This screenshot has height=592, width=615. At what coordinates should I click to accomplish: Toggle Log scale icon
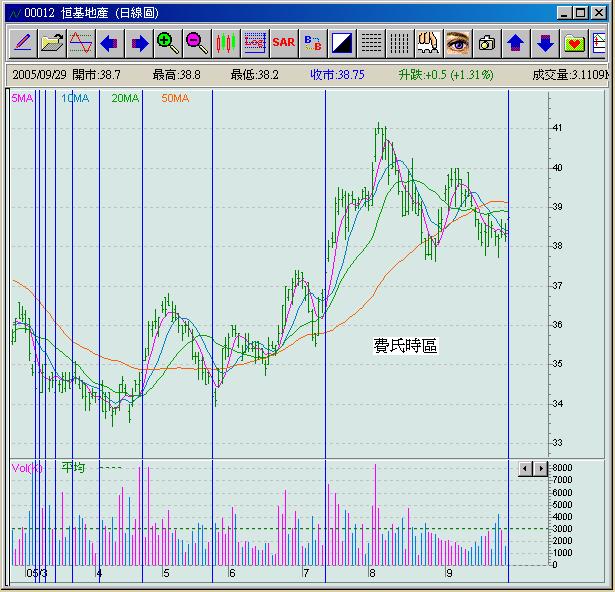coord(255,43)
